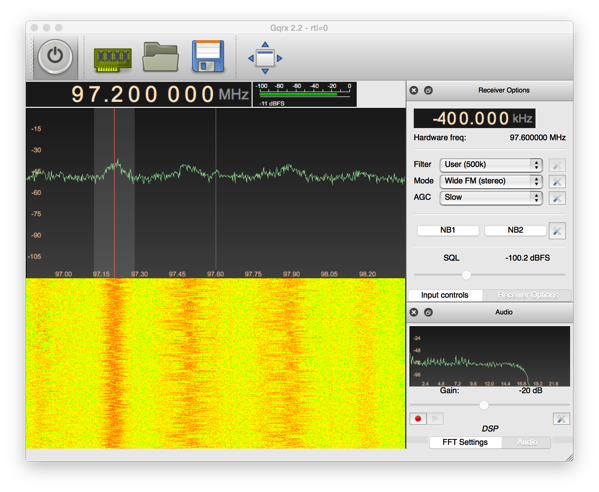Open AGC settings tool button
The image size is (599, 492).
click(557, 198)
